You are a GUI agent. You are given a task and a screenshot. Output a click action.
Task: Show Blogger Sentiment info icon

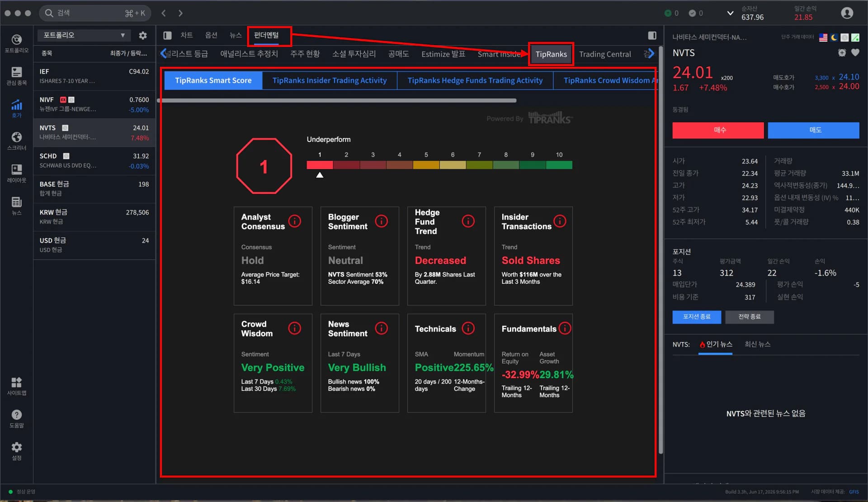coord(382,221)
